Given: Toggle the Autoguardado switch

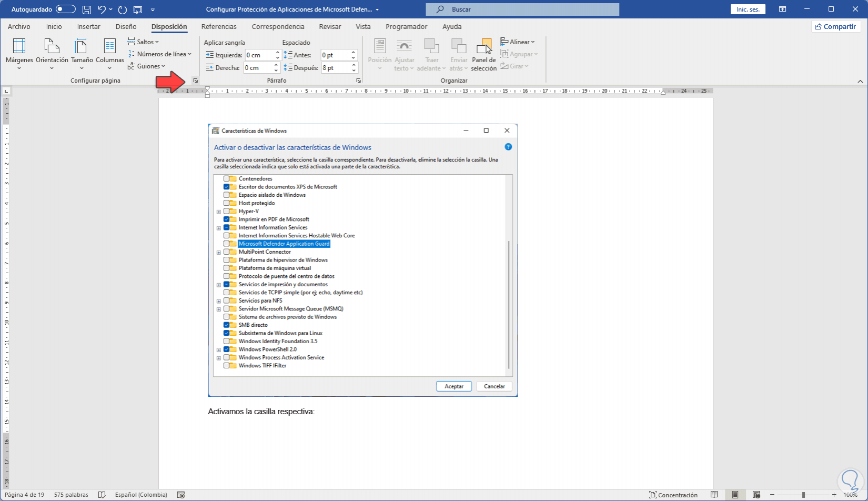Looking at the screenshot, I should tap(66, 9).
